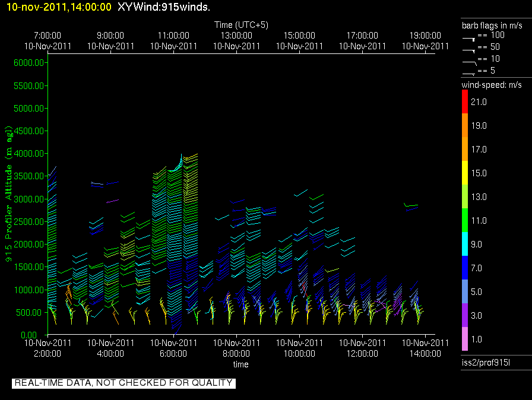Click the 17.0 wind-speed value label
532x400 pixels.
479,150
